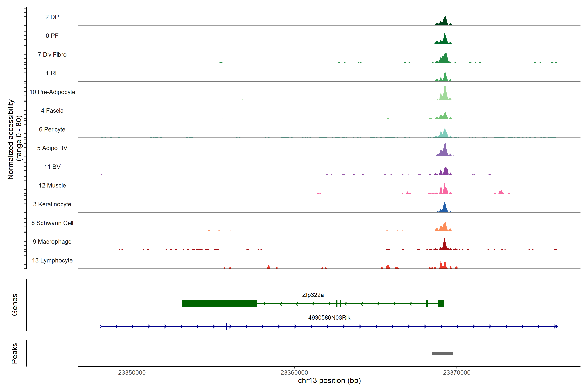Click the 10 Pre-Adipocyte track label
588x392 pixels.
[x=52, y=92]
